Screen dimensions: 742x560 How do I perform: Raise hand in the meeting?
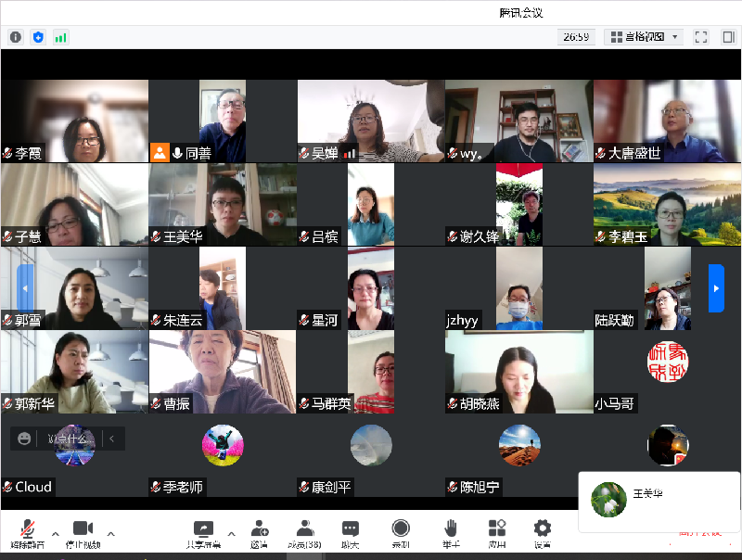(450, 533)
